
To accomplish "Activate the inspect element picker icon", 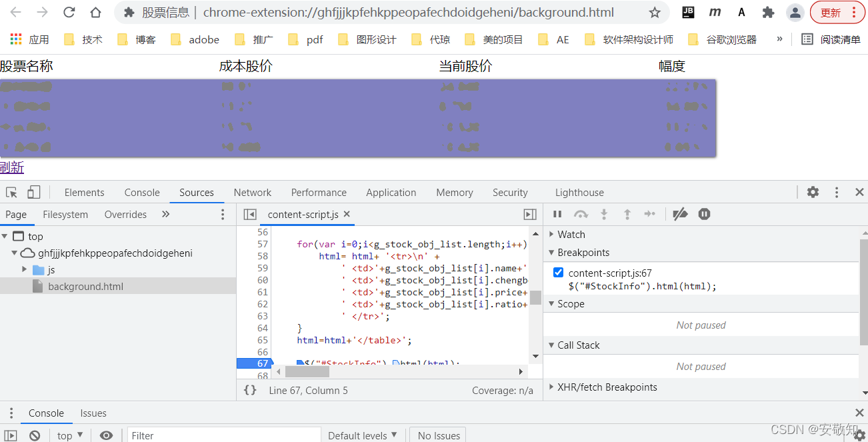I will 11,192.
